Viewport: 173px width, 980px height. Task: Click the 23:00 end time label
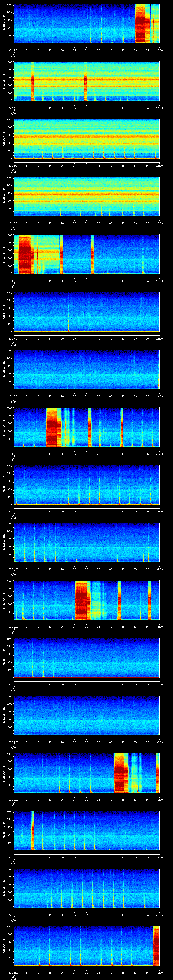(x=159, y=50)
